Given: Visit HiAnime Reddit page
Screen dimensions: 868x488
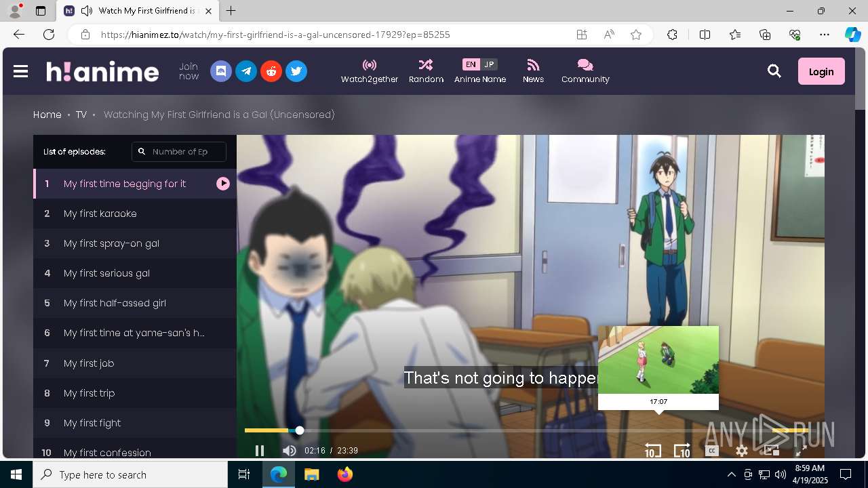Looking at the screenshot, I should click(271, 71).
